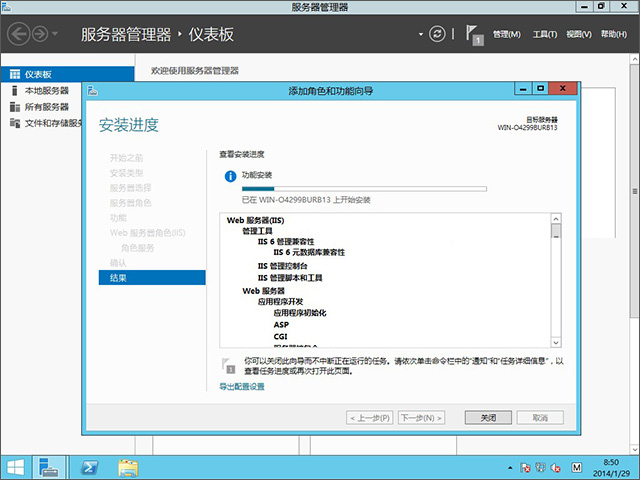
Task: Click the 上一步(P) button
Action: [x=370, y=418]
